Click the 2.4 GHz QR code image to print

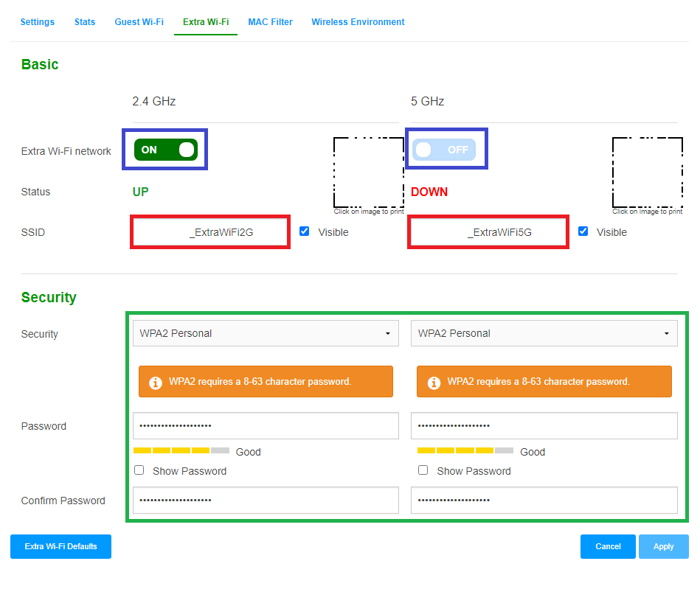click(369, 172)
